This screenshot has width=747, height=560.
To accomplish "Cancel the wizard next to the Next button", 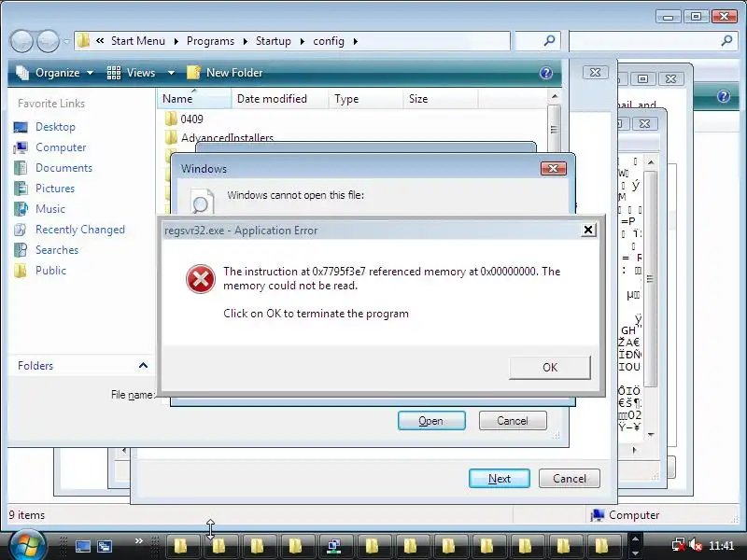I will (570, 478).
